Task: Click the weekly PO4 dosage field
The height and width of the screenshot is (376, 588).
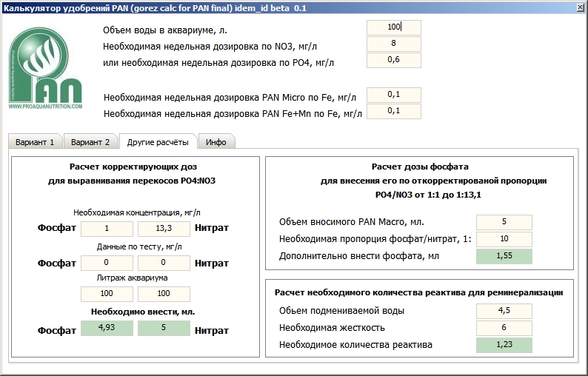Action: click(x=393, y=61)
